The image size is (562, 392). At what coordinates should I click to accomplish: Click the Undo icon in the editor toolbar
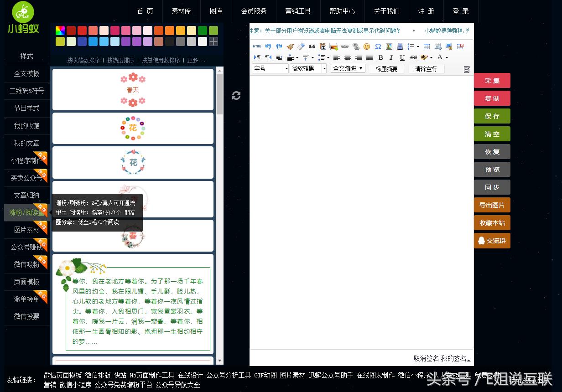268,46
